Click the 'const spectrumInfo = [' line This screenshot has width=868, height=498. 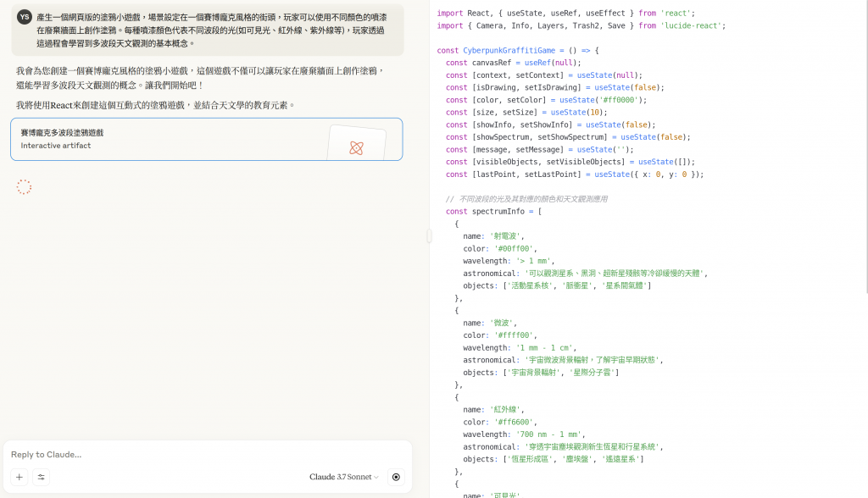click(x=494, y=212)
